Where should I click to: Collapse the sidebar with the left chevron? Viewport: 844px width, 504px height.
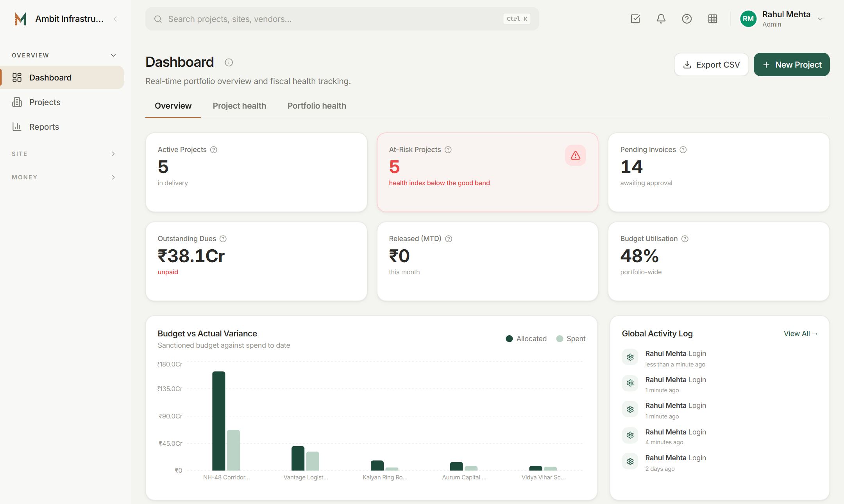115,19
